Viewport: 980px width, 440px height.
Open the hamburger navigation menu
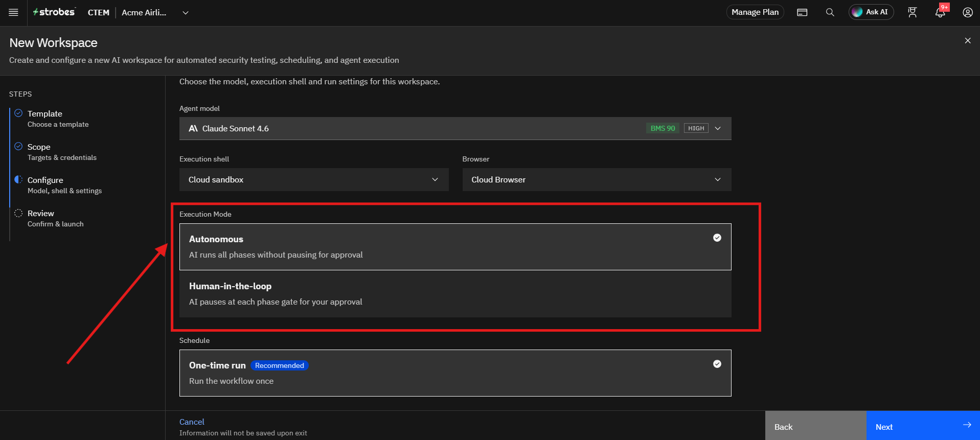14,12
